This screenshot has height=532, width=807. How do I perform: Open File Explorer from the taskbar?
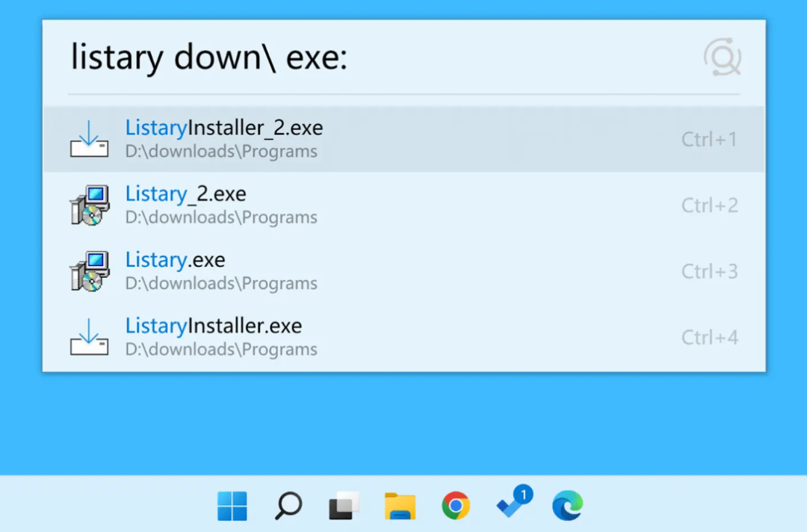point(399,506)
